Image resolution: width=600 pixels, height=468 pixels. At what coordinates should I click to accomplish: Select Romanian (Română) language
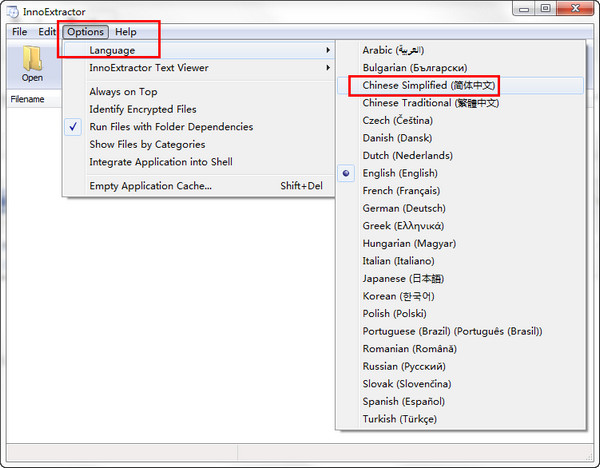pyautogui.click(x=460, y=349)
